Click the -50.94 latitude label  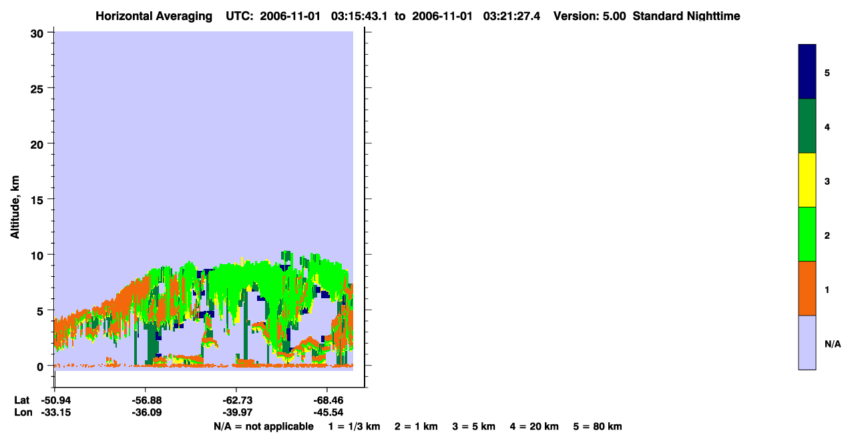click(55, 400)
